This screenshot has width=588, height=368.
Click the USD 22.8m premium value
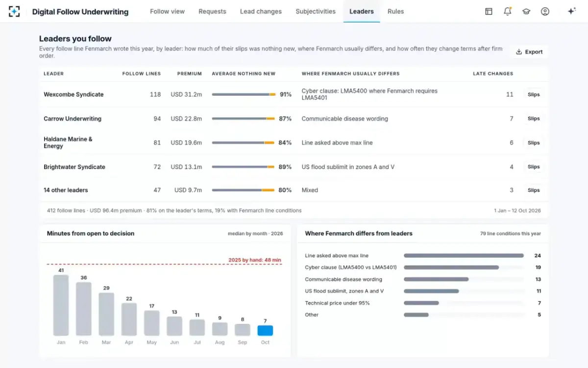coord(186,119)
